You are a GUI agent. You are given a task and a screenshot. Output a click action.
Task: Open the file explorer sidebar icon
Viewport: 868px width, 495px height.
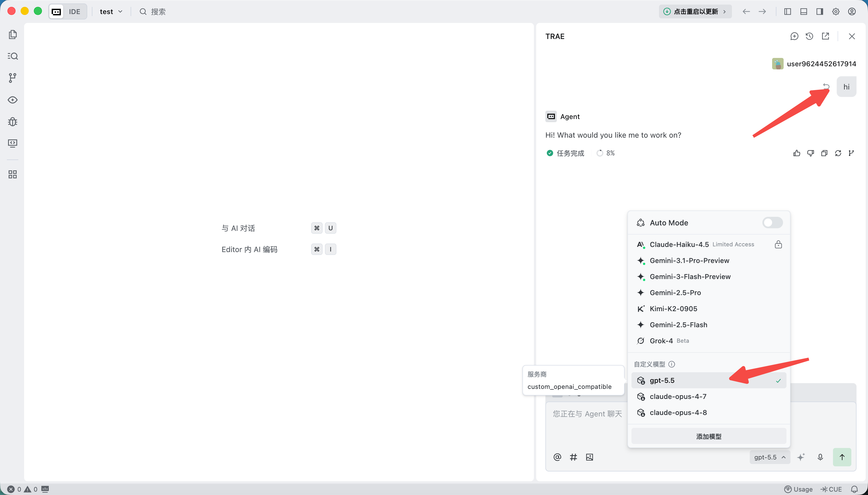[x=13, y=34]
